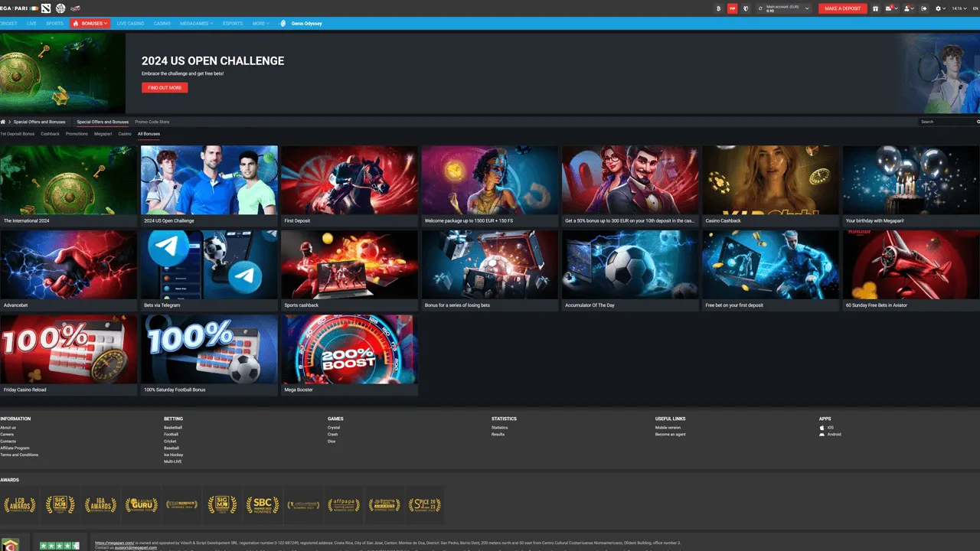Click the search magnifier icon
The width and height of the screenshot is (980, 551).
978,122
